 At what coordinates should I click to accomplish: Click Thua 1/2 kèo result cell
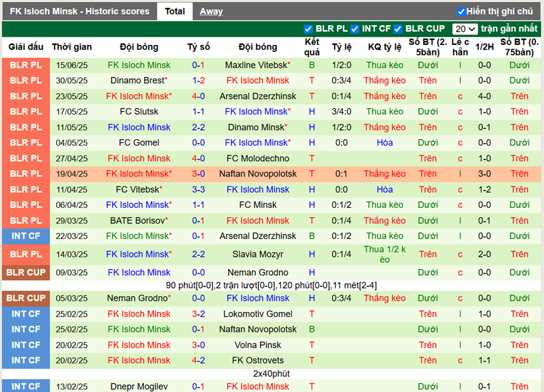[x=385, y=254]
